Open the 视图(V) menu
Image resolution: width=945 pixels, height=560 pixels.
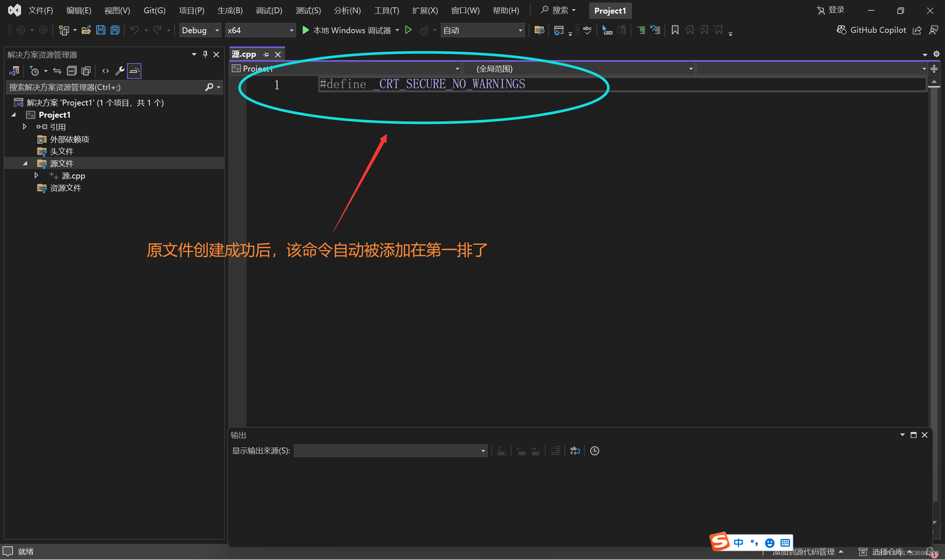[117, 11]
